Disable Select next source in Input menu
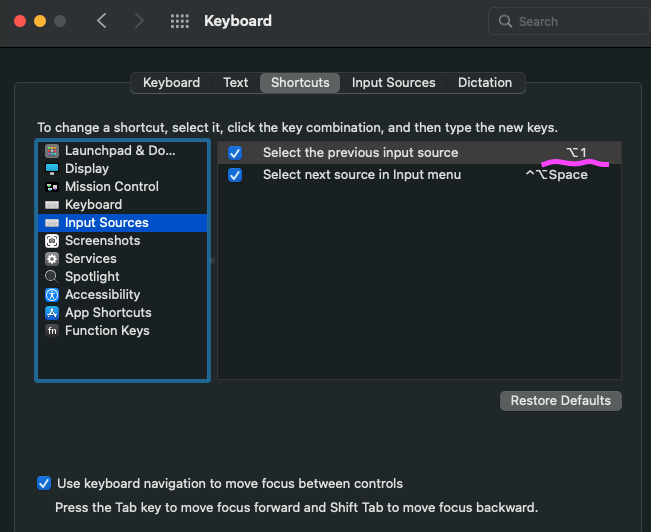Viewport: 651px width, 532px height. 235,175
